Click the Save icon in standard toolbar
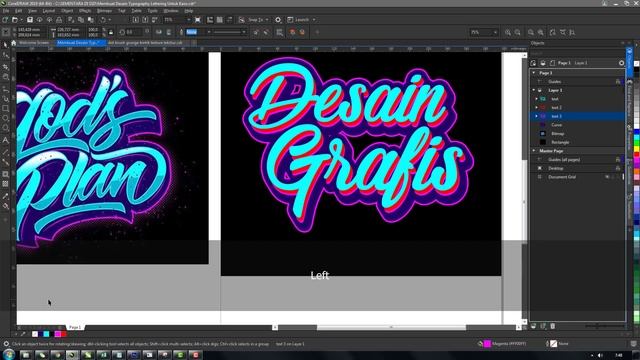Image resolution: width=640 pixels, height=360 pixels. coord(30,20)
